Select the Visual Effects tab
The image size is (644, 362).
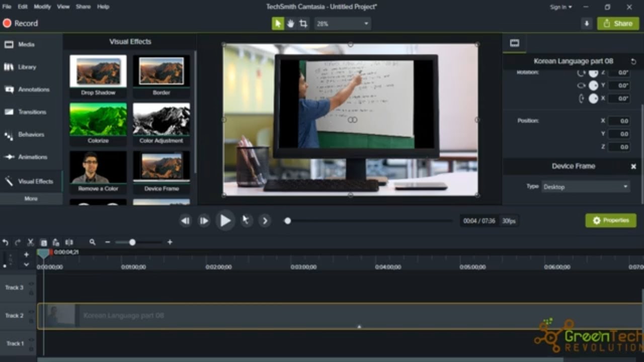point(31,181)
